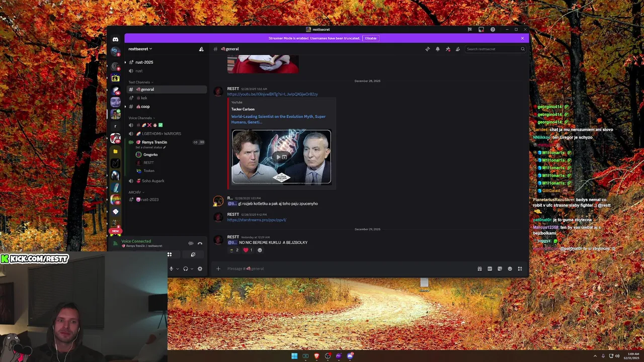Toggle noise suppression waveform icon

pos(191,243)
